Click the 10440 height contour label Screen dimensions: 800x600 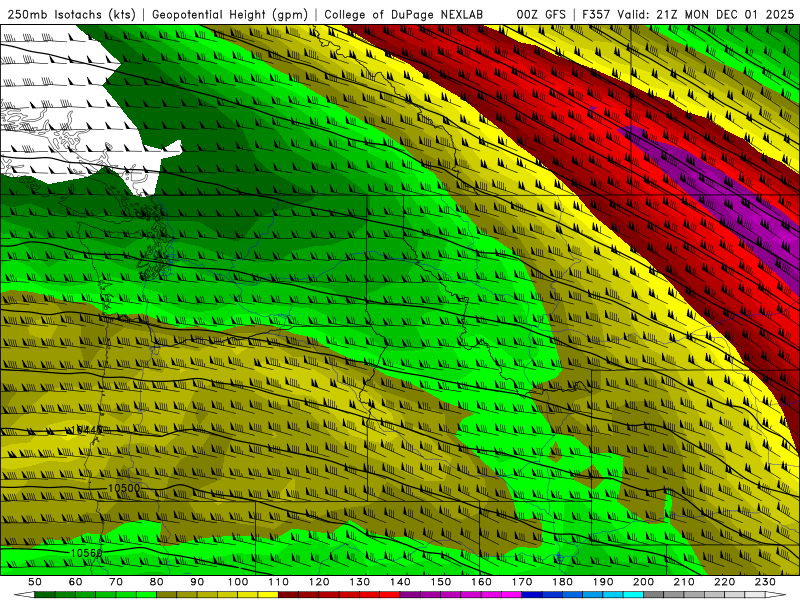(x=86, y=430)
